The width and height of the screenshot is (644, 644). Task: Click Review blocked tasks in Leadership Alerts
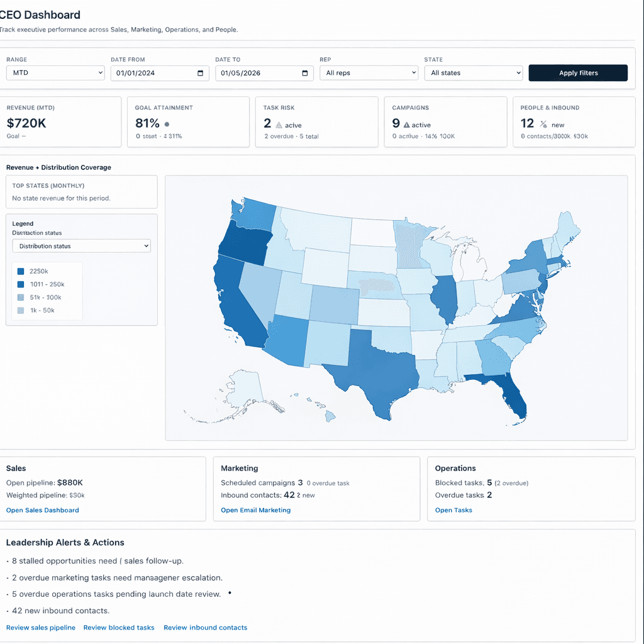pos(119,627)
